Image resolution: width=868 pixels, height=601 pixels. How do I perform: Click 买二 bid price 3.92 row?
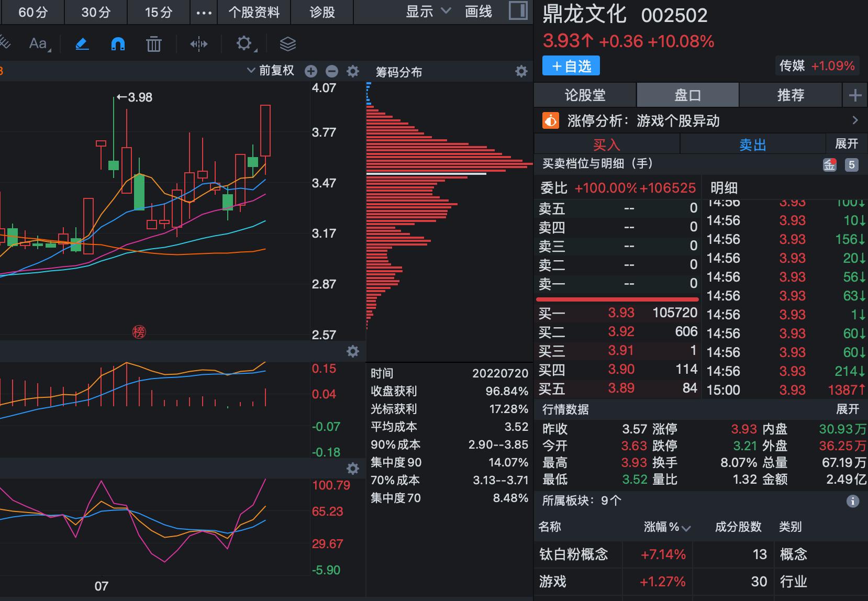click(x=618, y=332)
